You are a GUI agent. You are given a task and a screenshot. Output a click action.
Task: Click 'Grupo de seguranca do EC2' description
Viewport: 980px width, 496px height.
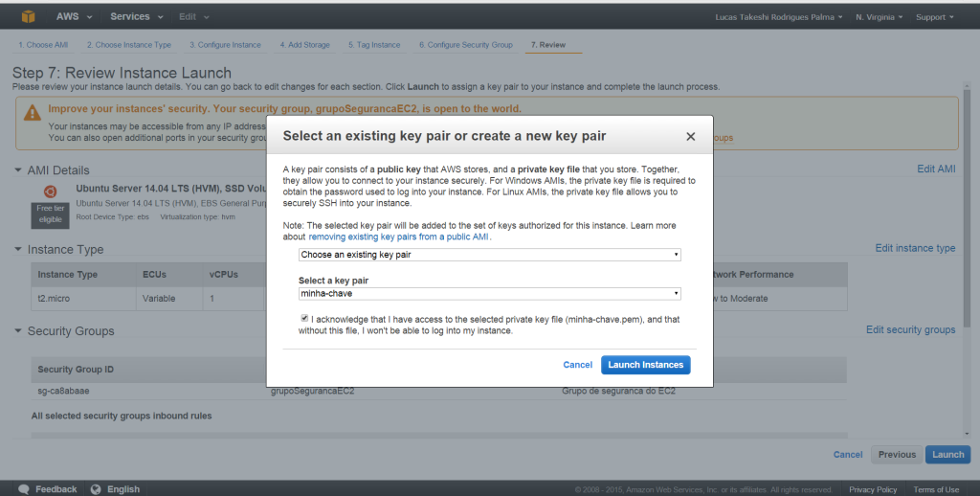coord(618,391)
